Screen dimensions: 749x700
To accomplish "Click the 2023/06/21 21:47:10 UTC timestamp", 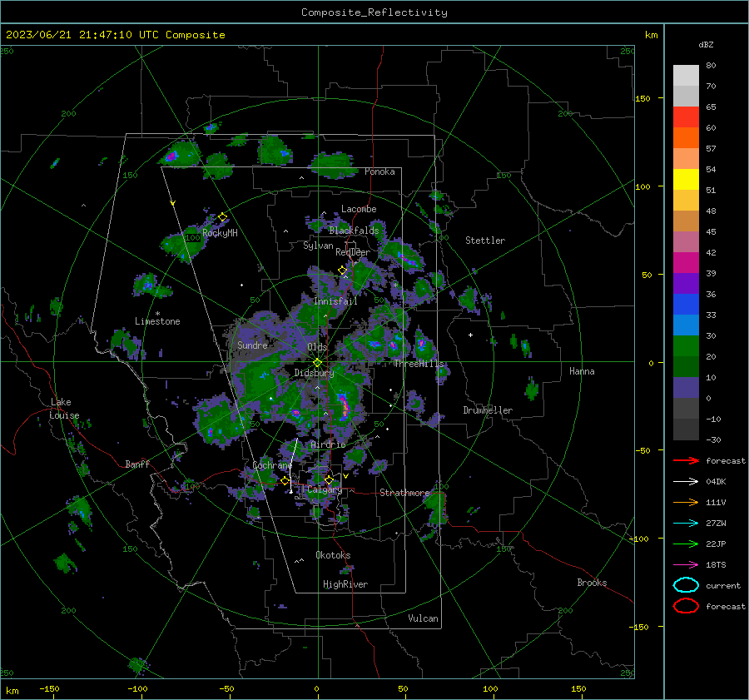I will click(x=116, y=35).
